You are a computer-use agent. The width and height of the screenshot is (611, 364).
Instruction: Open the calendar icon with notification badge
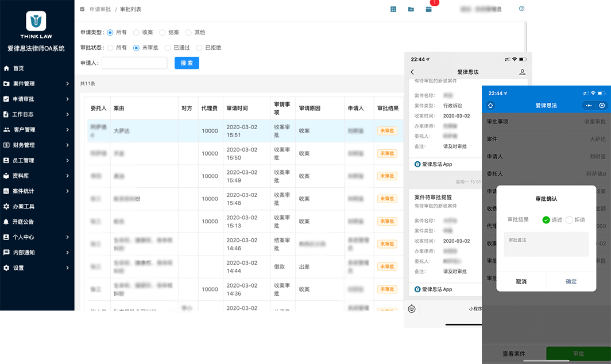pyautogui.click(x=428, y=9)
